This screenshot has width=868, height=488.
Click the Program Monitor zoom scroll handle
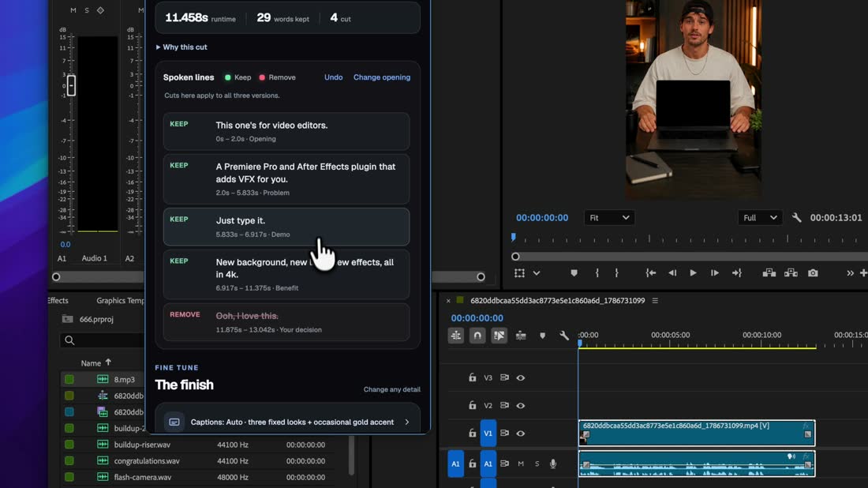(x=515, y=257)
